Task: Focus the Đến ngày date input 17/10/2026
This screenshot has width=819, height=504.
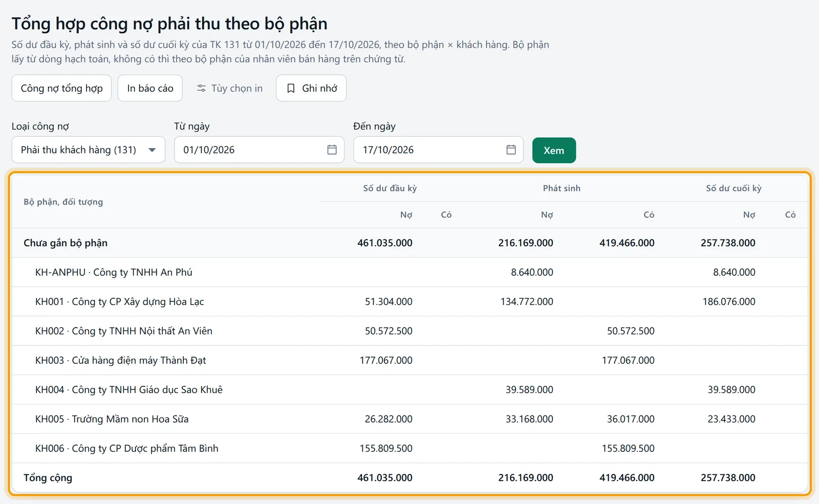Action: point(438,149)
